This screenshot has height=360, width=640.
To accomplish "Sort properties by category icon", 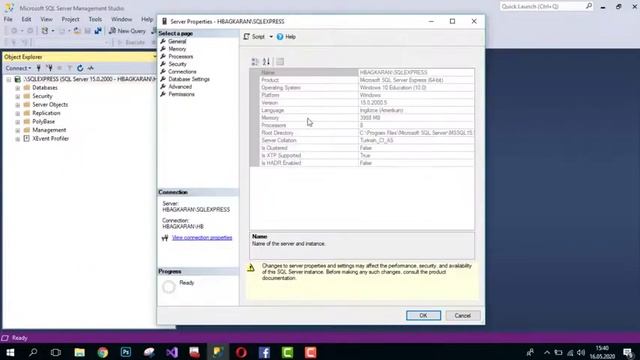I will pos(255,62).
